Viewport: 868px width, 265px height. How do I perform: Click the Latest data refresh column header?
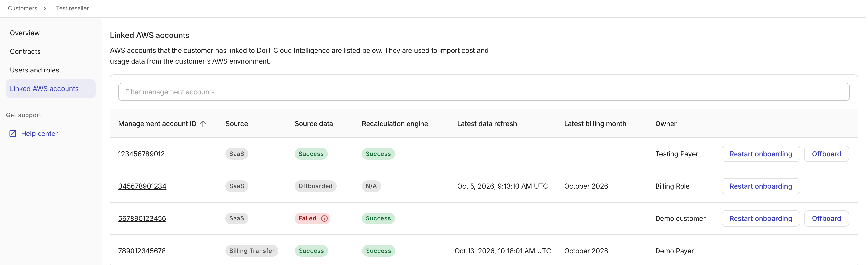pos(487,124)
